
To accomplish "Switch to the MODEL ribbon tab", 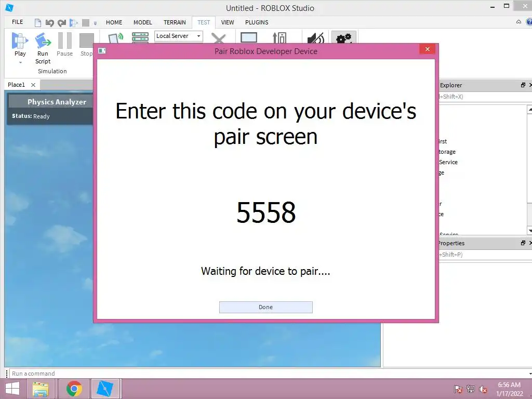I will point(142,22).
